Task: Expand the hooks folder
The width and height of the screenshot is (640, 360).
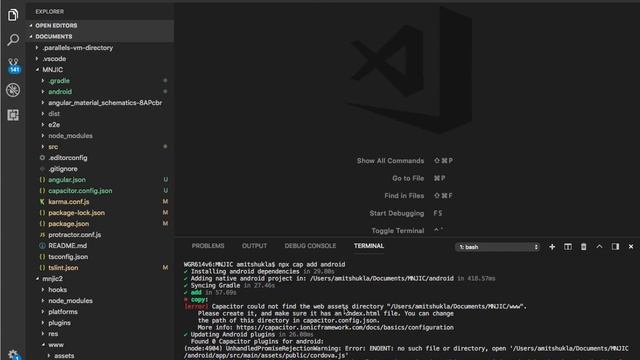Action: (100, 290)
